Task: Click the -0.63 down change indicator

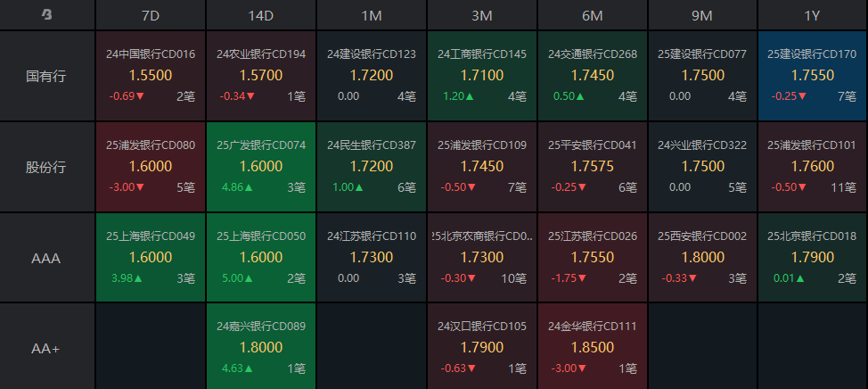Action: pyautogui.click(x=458, y=368)
